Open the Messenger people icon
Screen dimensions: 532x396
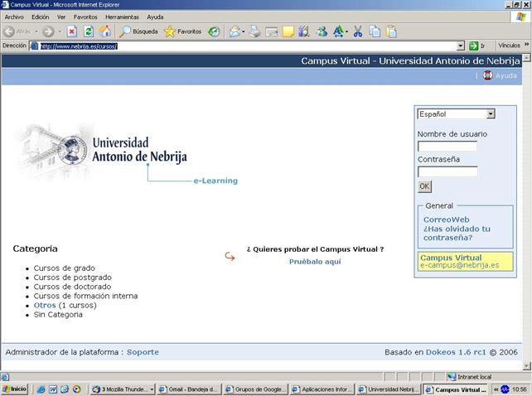click(322, 32)
